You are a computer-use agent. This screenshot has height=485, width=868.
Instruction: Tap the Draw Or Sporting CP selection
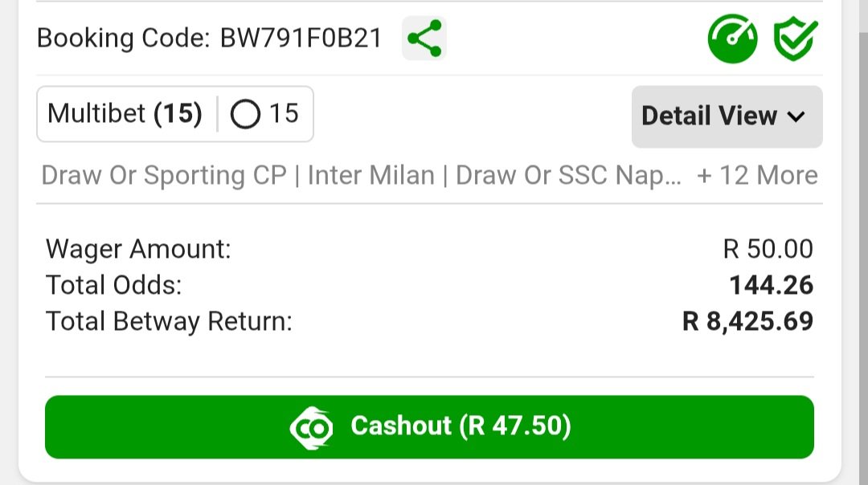pos(164,175)
